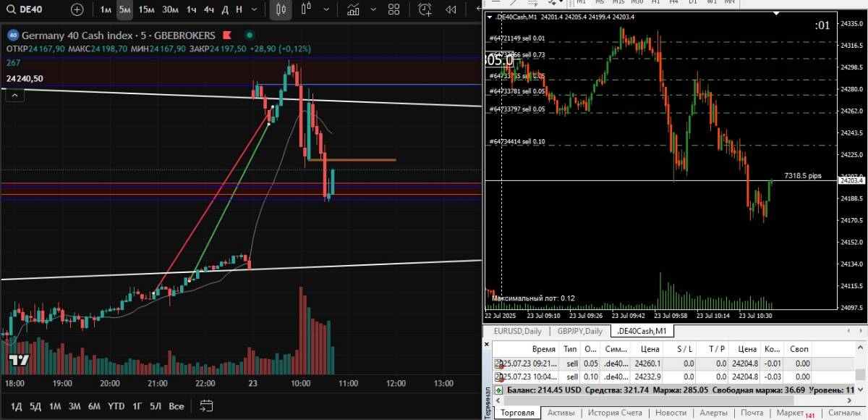Select the orange horizontal line on TradingView chart
This screenshot has height=420, width=868.
[x=352, y=159]
